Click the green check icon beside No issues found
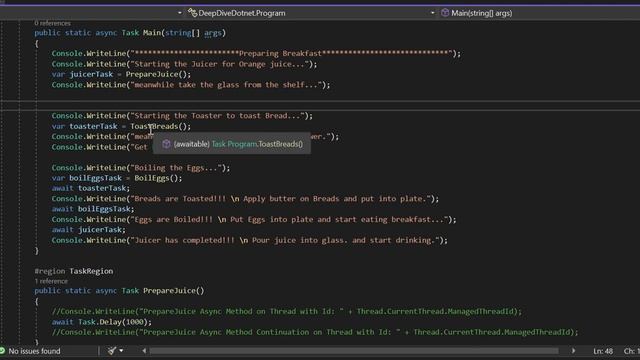The height and width of the screenshot is (360, 640). (2, 351)
